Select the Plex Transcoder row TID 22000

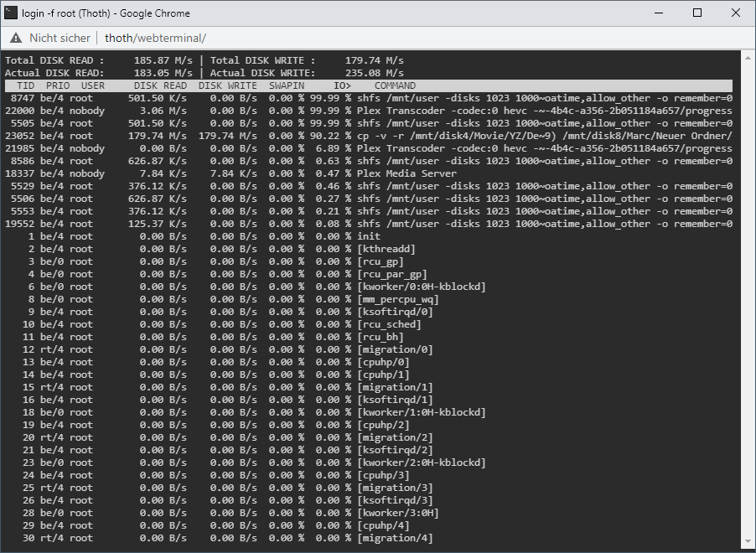[x=369, y=111]
